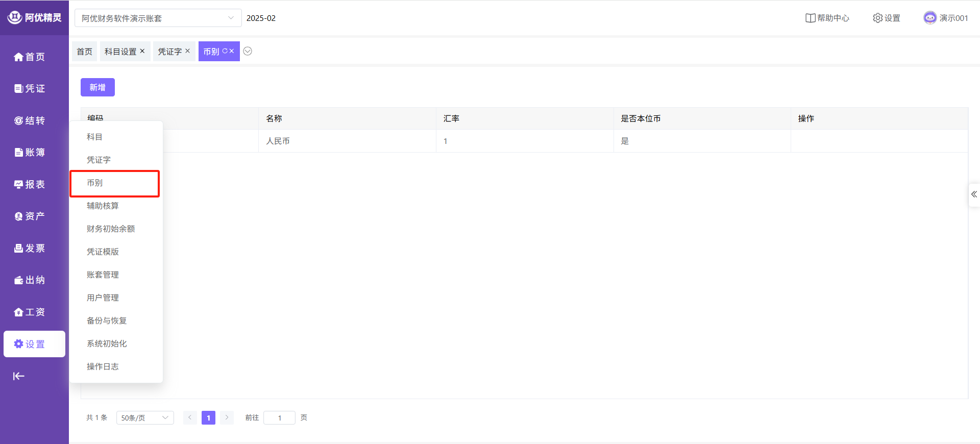
Task: Open the 凭证 voucher sidebar icon
Action: coord(18,89)
